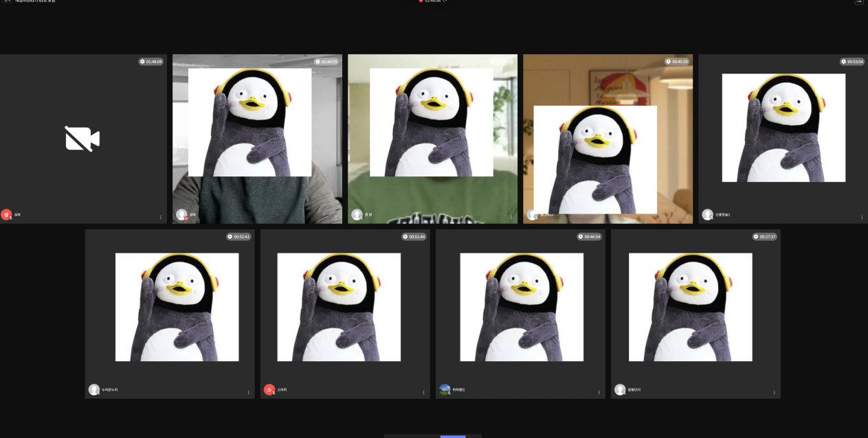Click the red avatar on the 00:51:44 tile
This screenshot has height=438, width=868.
click(x=269, y=389)
